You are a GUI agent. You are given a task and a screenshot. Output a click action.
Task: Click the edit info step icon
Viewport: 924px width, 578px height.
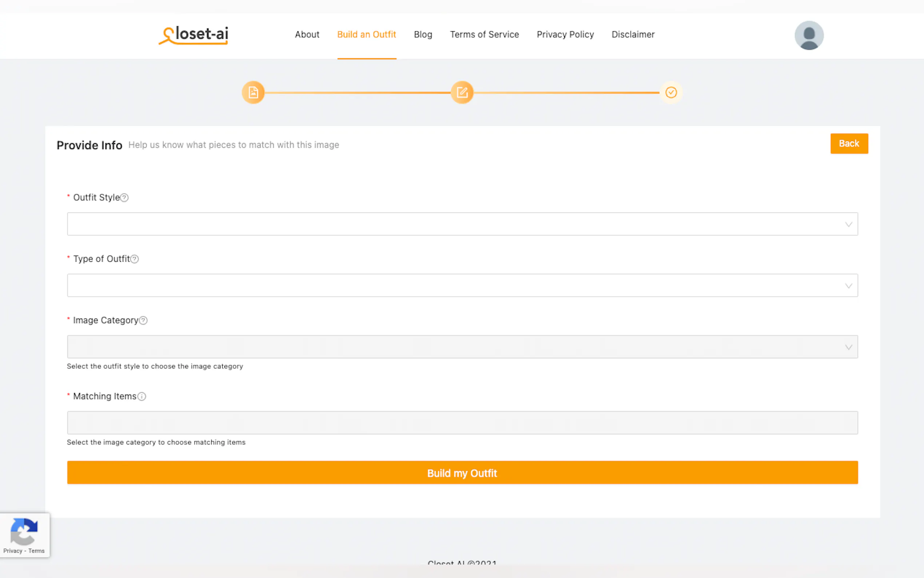click(x=462, y=92)
